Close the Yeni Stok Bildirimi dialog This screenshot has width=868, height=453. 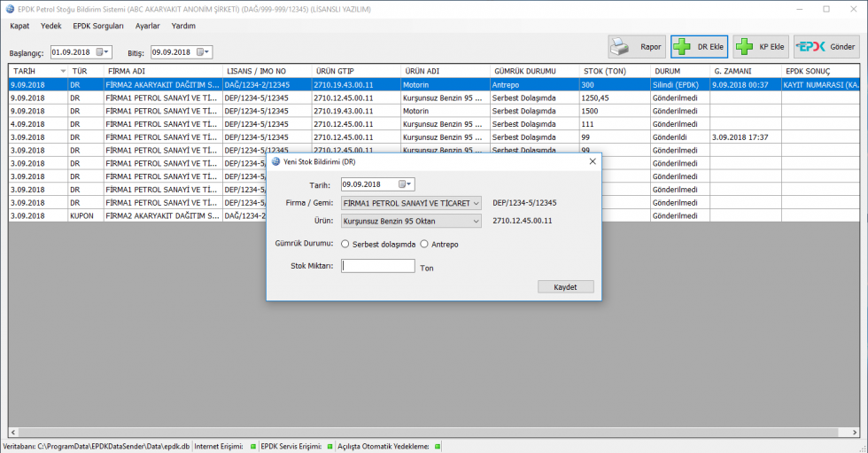tap(592, 161)
